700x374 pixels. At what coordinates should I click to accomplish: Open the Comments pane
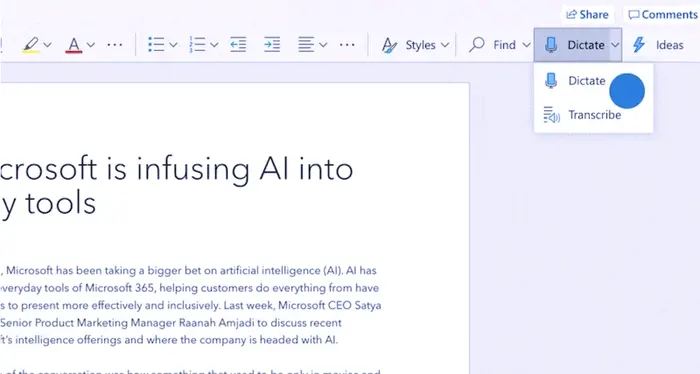pos(663,14)
